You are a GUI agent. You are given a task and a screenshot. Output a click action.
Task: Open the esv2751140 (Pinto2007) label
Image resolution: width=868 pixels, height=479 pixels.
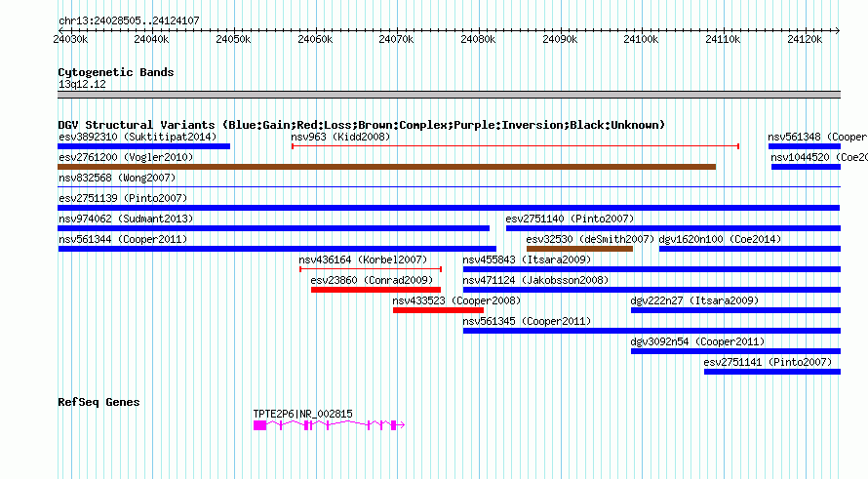[x=570, y=219]
